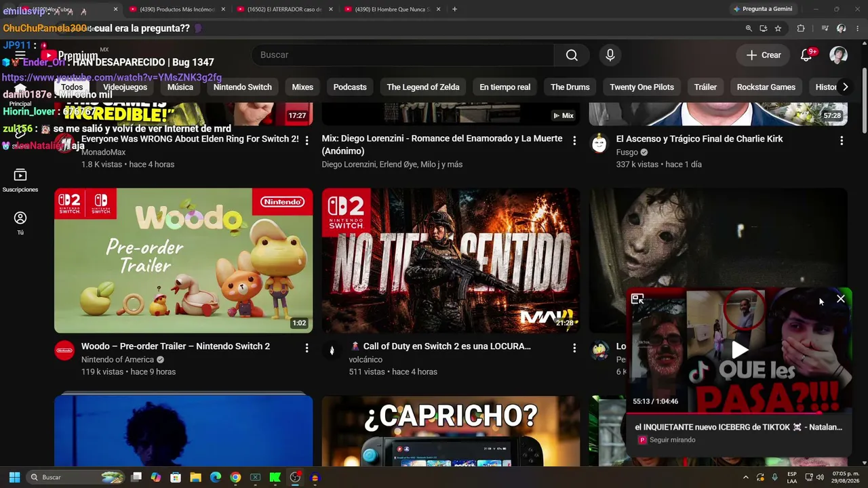The width and height of the screenshot is (868, 488).
Task: Open options for Elden Ring Switch 2 video
Action: 307,140
